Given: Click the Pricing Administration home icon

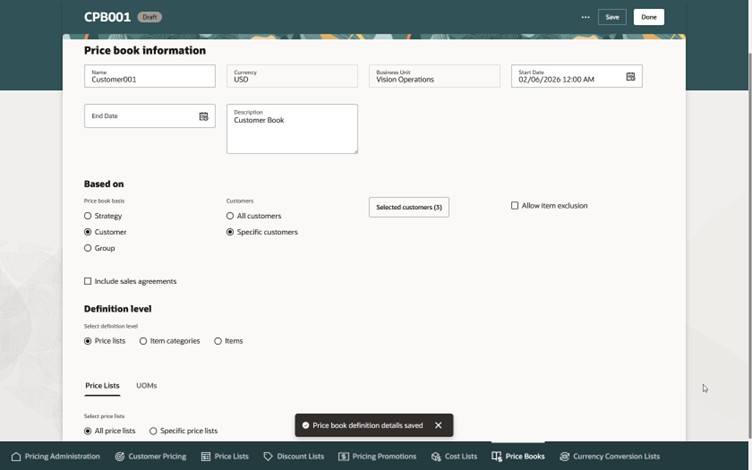Looking at the screenshot, I should coord(16,457).
